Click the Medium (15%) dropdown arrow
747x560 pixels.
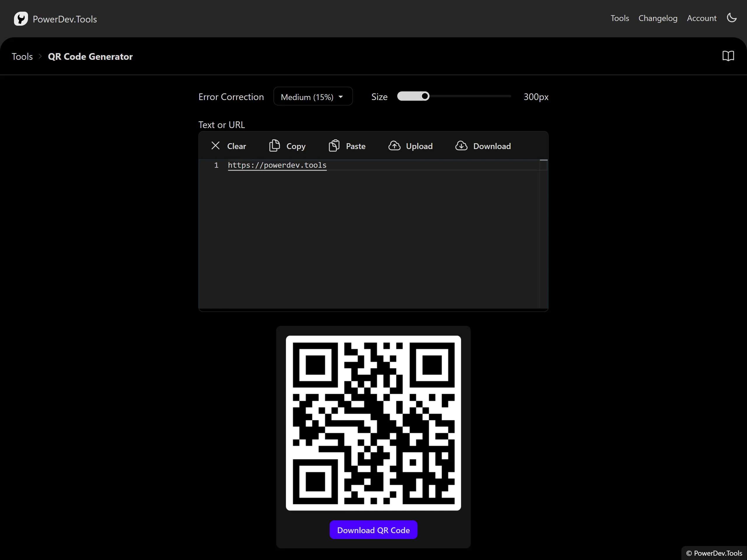coord(341,97)
